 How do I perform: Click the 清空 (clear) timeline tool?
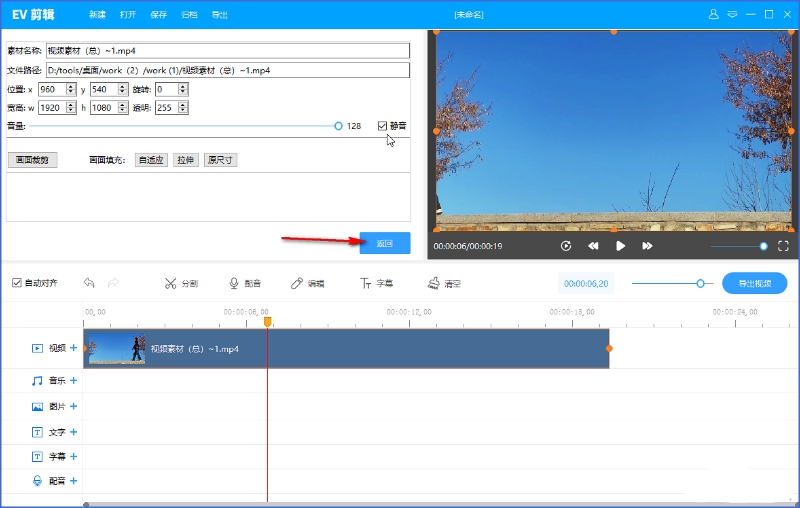point(444,283)
